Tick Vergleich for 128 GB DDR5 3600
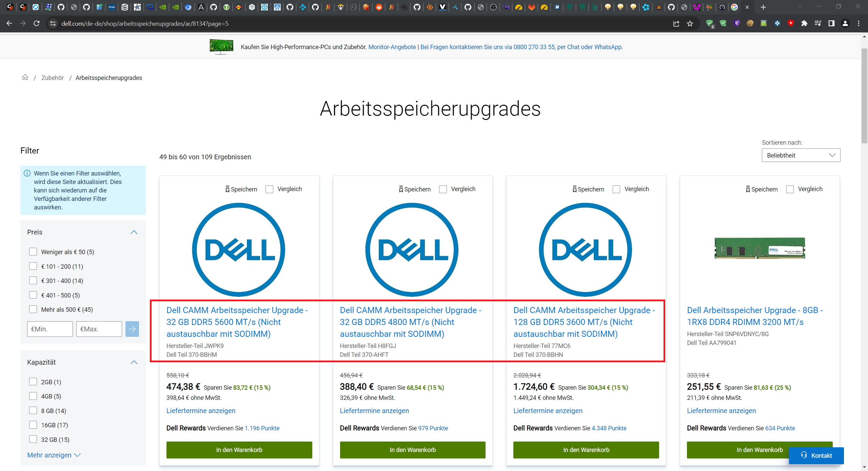 (x=616, y=189)
